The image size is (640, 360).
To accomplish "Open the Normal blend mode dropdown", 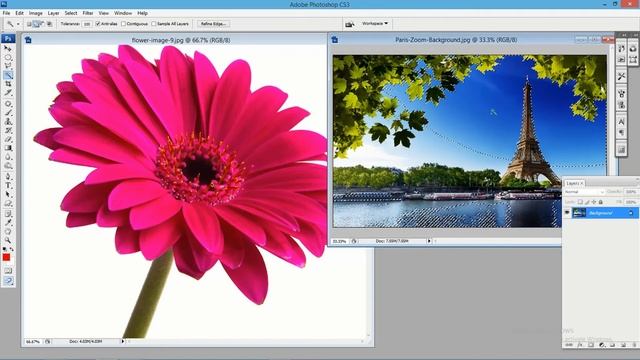I will pos(584,192).
